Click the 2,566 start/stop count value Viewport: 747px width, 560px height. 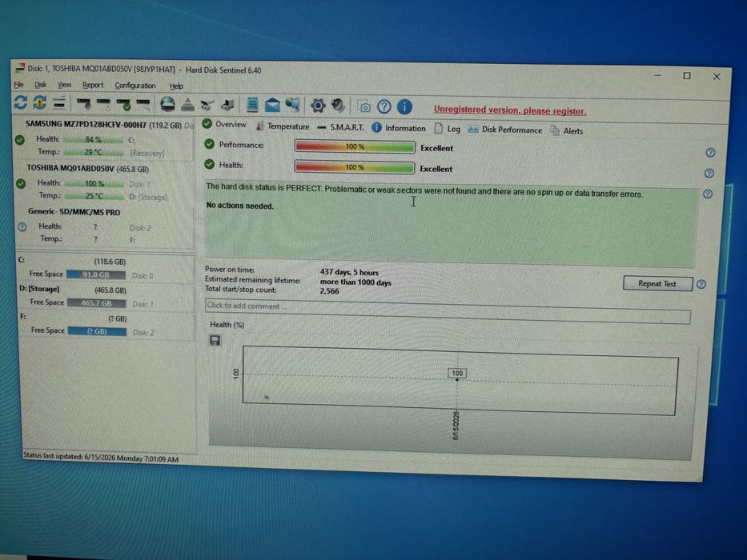[330, 291]
